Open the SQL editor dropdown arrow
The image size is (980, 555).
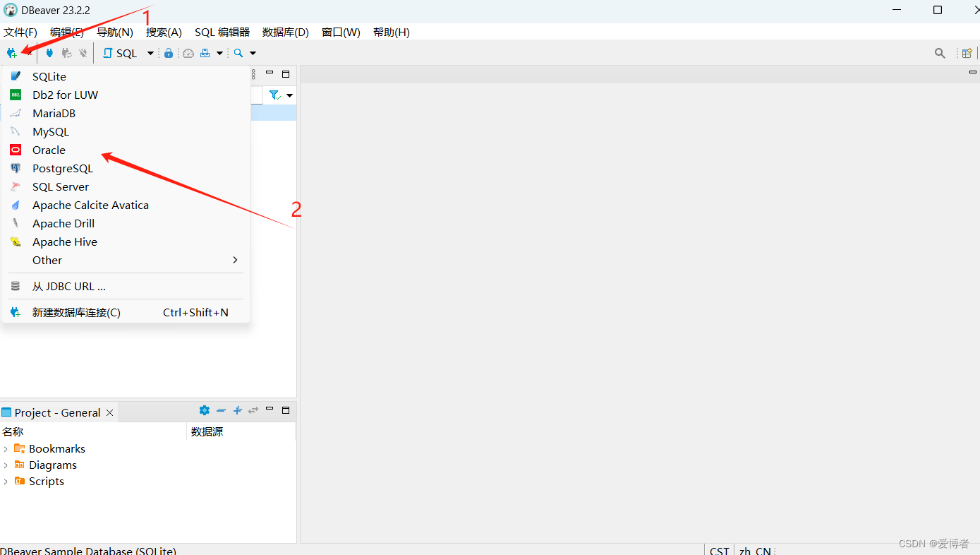click(x=150, y=52)
